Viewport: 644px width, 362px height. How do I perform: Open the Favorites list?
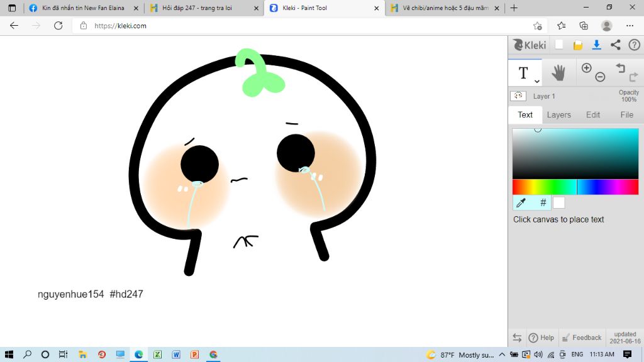562,26
